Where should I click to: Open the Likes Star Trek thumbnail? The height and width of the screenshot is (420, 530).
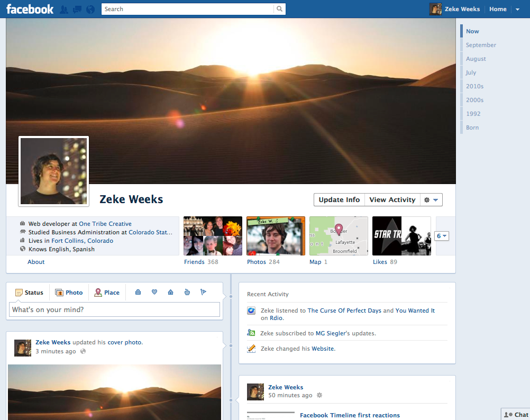401,236
